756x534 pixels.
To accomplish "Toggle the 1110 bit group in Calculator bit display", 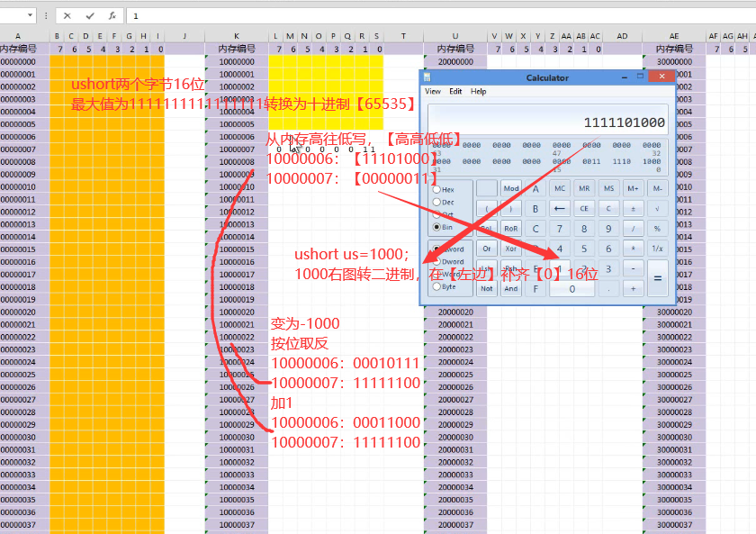I will pyautogui.click(x=622, y=161).
